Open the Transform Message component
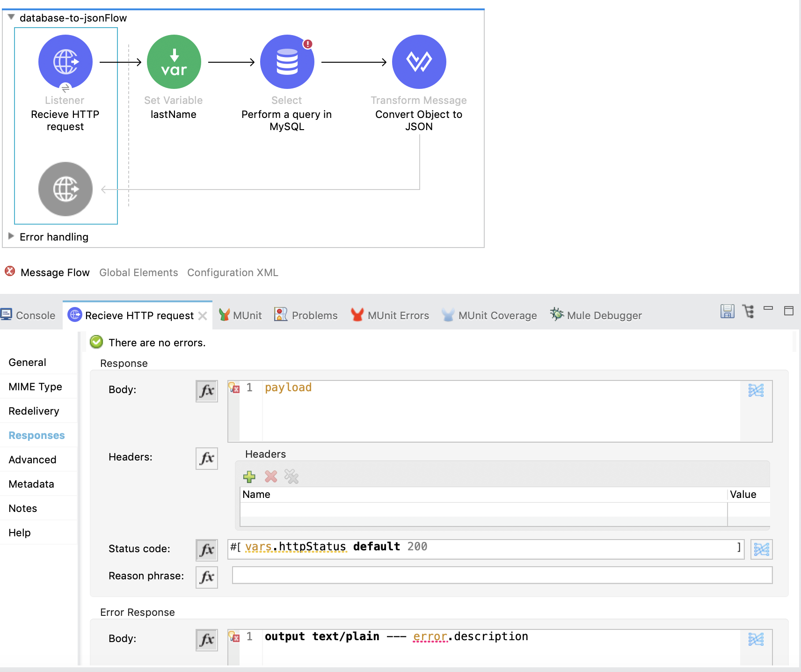Image resolution: width=801 pixels, height=672 pixels. click(x=419, y=62)
